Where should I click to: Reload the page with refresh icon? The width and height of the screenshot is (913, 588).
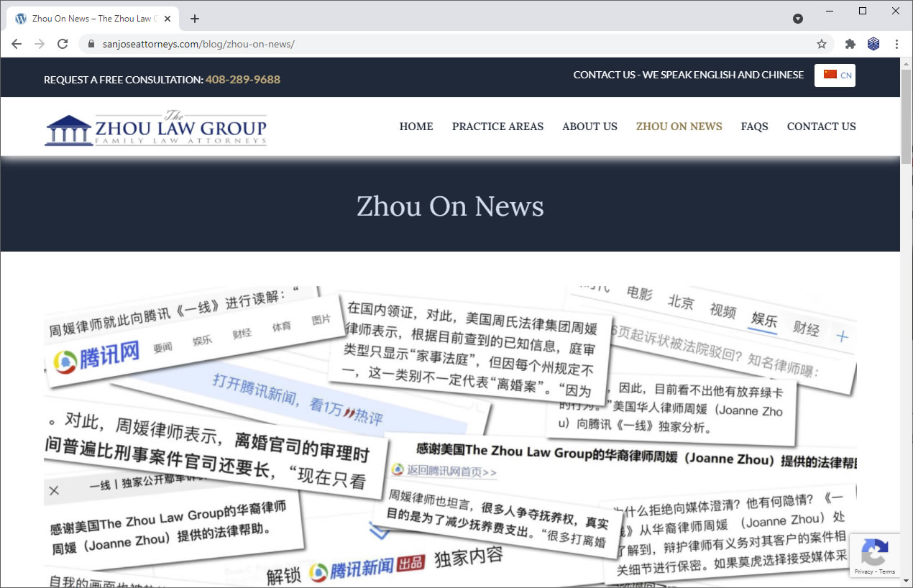(x=63, y=44)
